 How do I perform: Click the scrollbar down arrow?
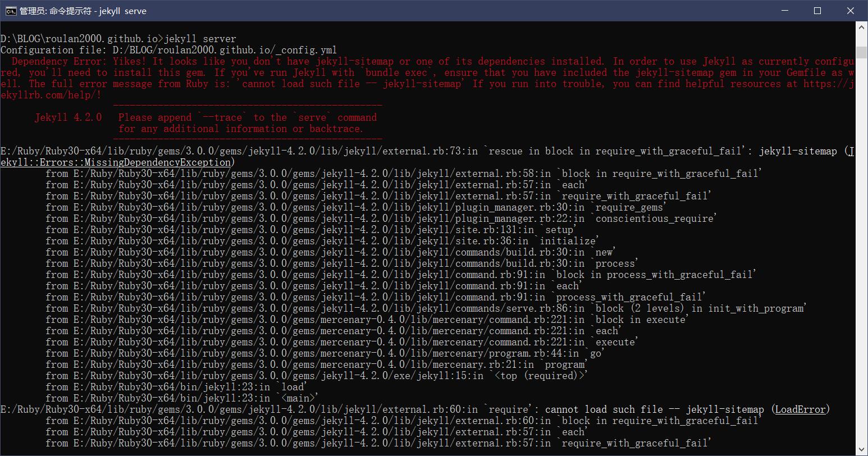[x=861, y=450]
